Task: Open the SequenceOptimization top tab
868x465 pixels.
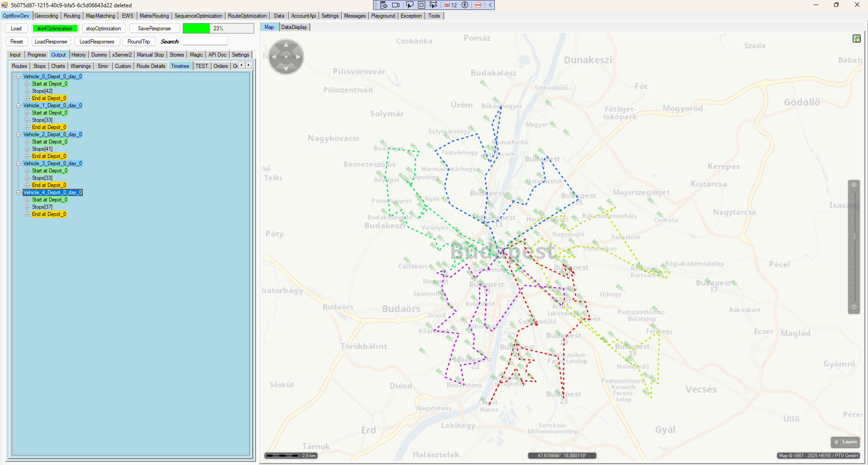Action: (x=198, y=16)
